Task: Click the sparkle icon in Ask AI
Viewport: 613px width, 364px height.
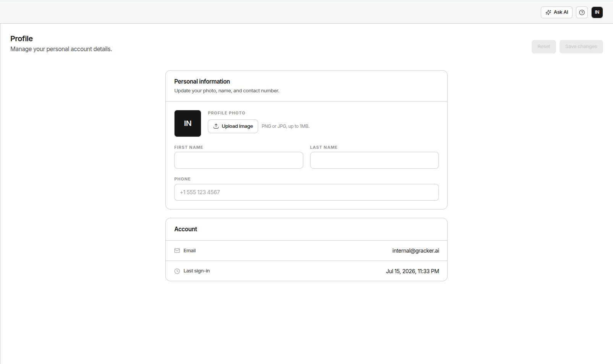Action: click(548, 12)
